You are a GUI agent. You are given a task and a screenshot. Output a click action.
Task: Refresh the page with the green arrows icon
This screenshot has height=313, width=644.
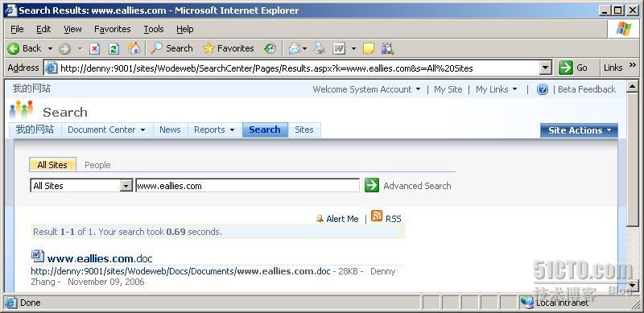pyautogui.click(x=114, y=49)
